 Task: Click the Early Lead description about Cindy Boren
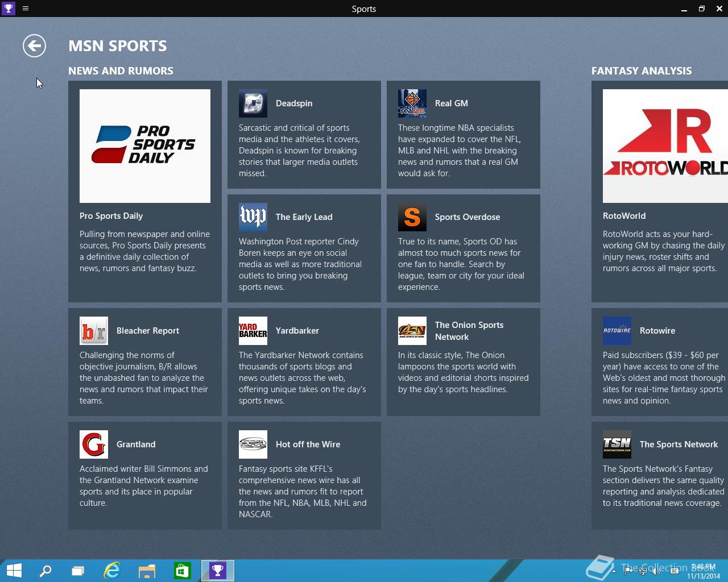pyautogui.click(x=300, y=264)
